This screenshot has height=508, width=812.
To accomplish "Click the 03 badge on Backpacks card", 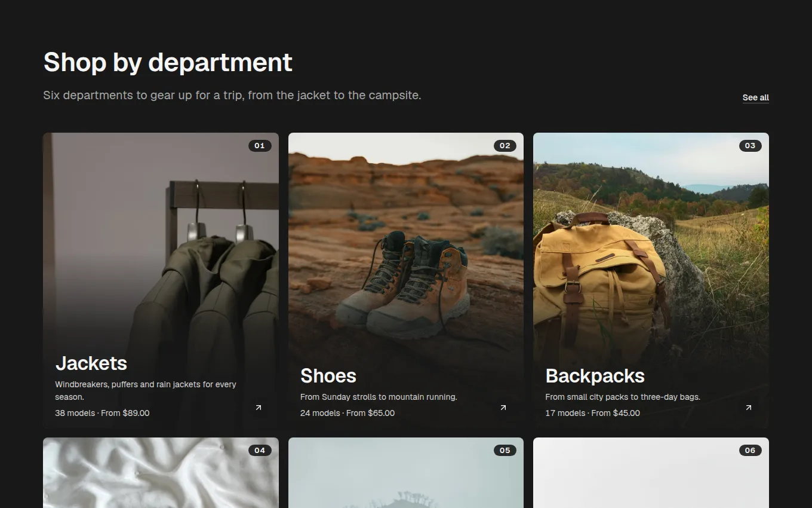I will coord(750,146).
